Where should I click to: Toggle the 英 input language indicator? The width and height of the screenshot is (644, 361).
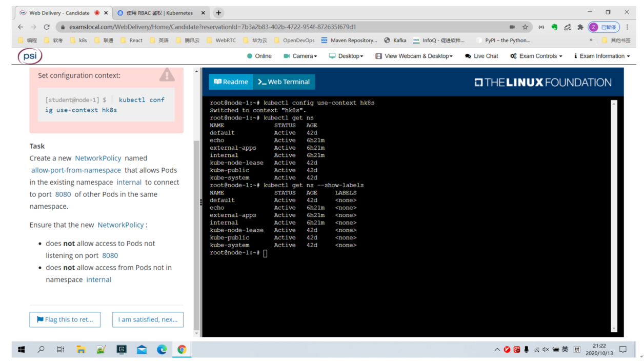[x=565, y=349]
